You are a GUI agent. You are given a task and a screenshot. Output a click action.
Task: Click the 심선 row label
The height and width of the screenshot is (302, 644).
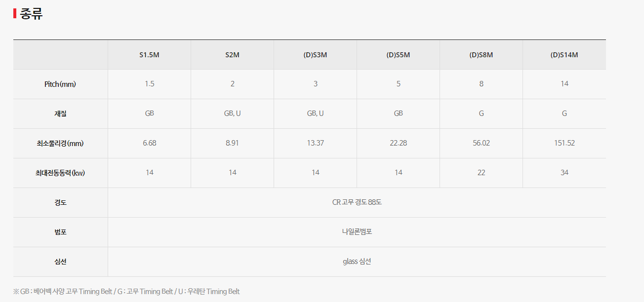60,262
